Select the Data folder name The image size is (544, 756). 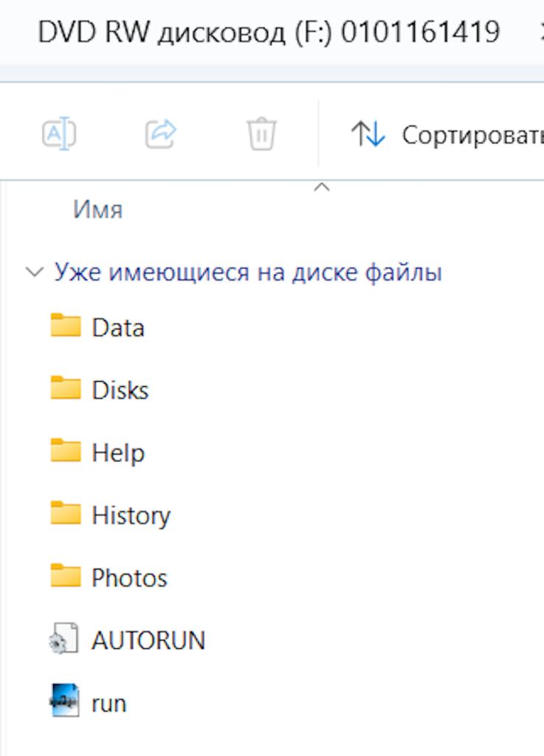click(118, 328)
